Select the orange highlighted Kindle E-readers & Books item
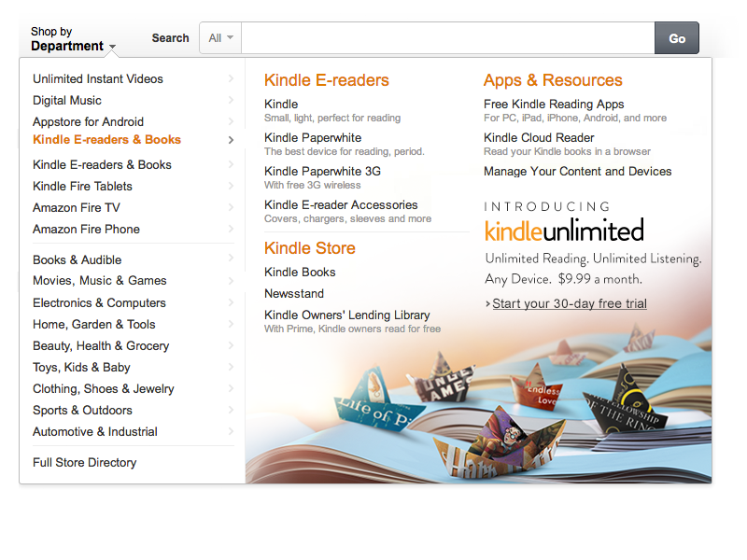The height and width of the screenshot is (560, 747). click(106, 139)
